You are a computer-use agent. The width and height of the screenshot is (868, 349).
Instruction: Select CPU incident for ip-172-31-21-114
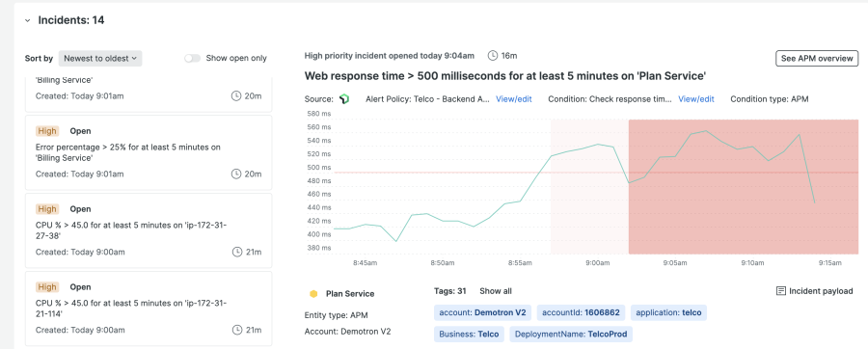pos(149,309)
